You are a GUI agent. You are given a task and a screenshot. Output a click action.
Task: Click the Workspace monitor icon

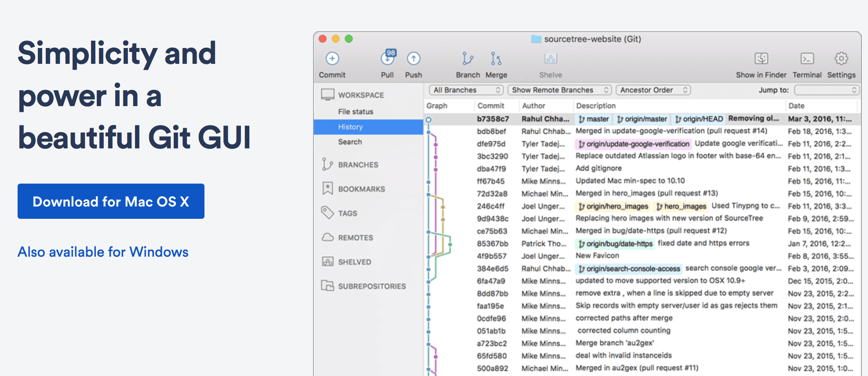coord(328,95)
